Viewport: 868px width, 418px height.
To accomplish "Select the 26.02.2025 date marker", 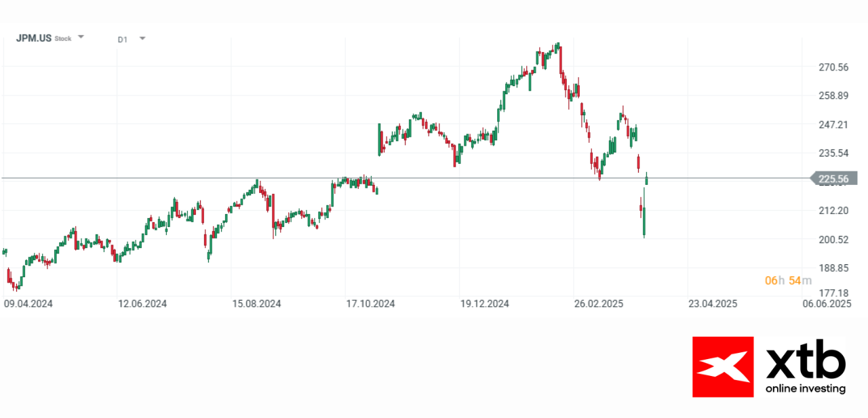I will click(x=598, y=304).
